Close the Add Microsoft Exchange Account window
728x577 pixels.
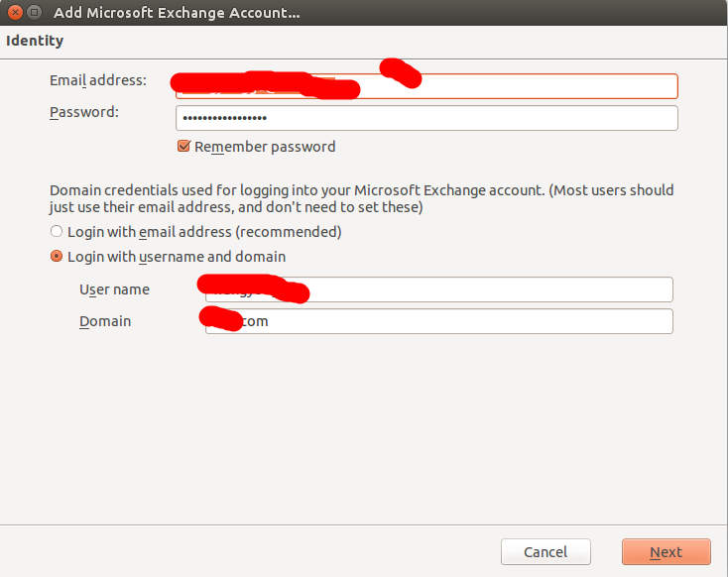point(15,12)
